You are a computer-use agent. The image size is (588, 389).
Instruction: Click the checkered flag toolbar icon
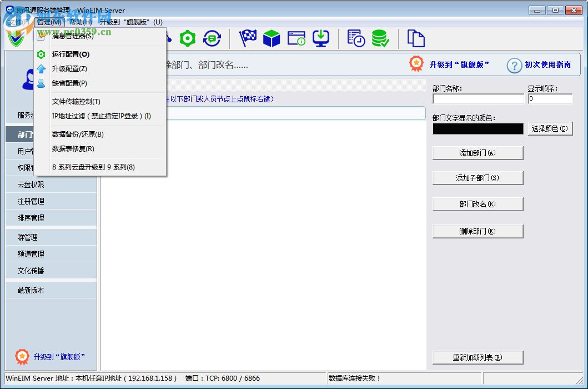click(x=248, y=38)
